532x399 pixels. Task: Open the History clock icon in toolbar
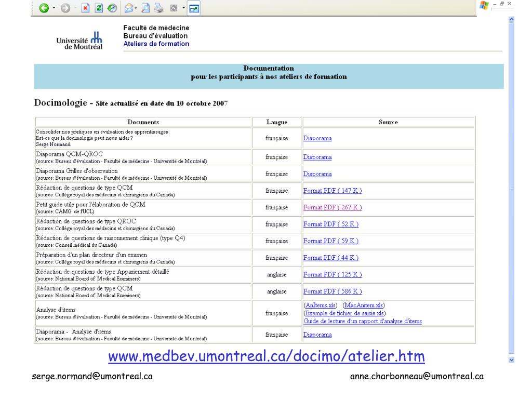pos(112,8)
